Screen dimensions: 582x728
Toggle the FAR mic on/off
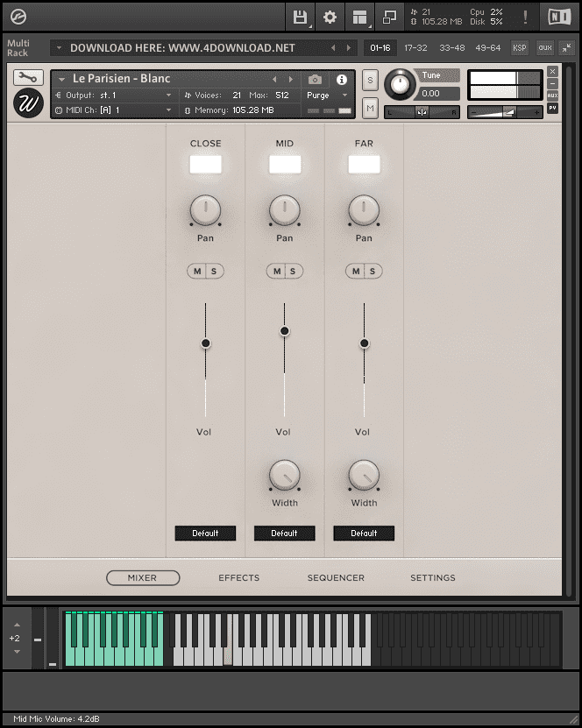tap(364, 165)
